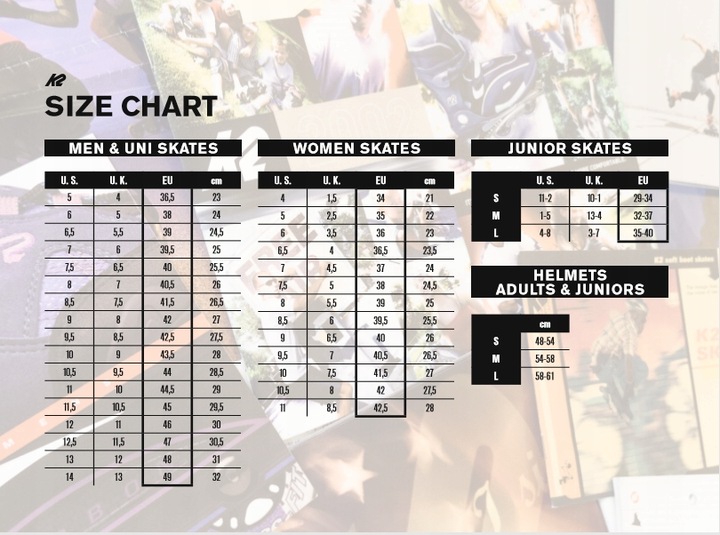The width and height of the screenshot is (720, 535).
Task: Click the K2 logo above the title
Action: tap(55, 82)
